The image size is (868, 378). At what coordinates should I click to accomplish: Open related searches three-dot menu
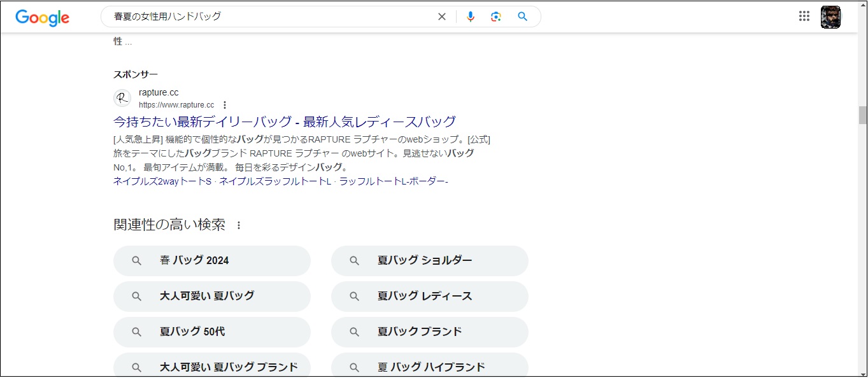tap(239, 225)
